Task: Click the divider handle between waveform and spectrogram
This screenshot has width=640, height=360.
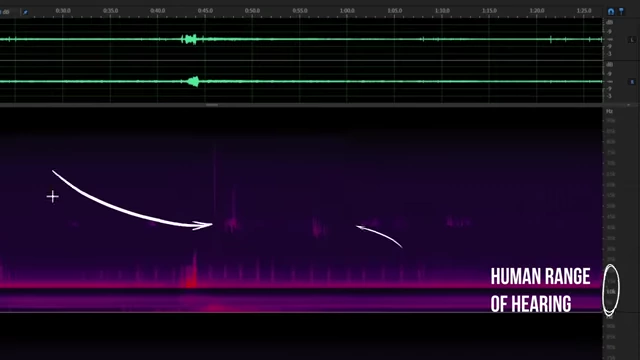Action: tap(212, 105)
